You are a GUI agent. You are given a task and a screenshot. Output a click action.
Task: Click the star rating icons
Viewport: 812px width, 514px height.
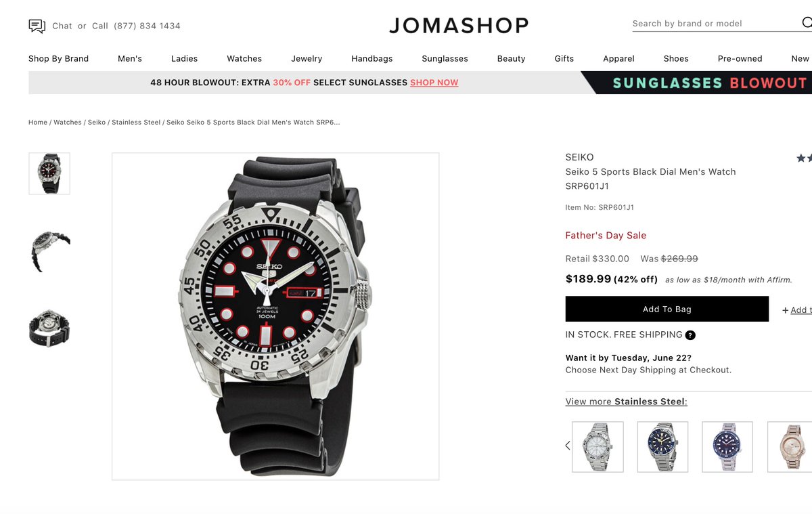804,158
